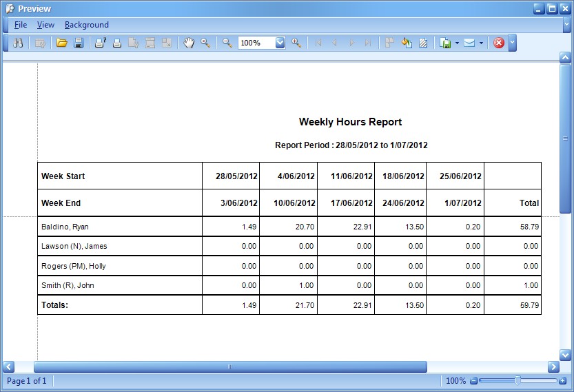Open the File menu
Screen dimensions: 574x392
21,25
